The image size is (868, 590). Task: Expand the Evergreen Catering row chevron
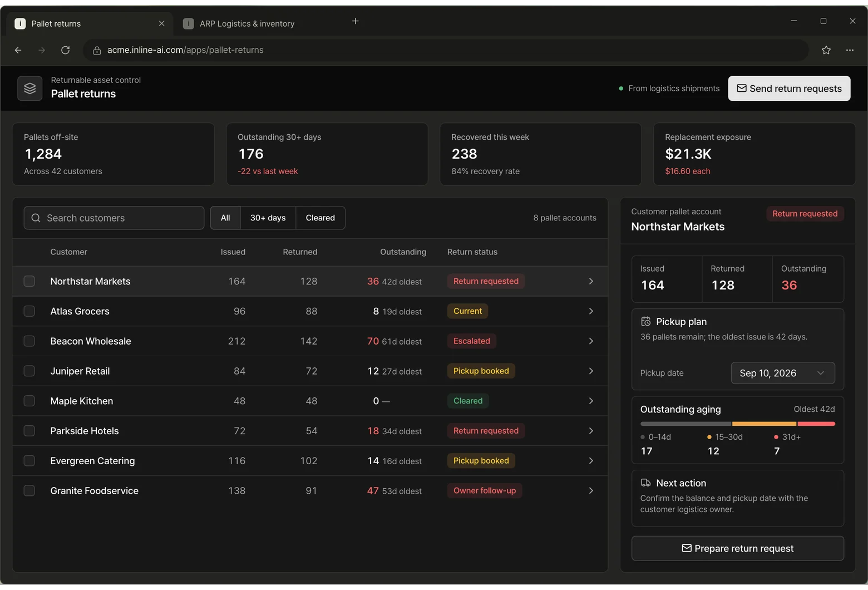(x=591, y=461)
